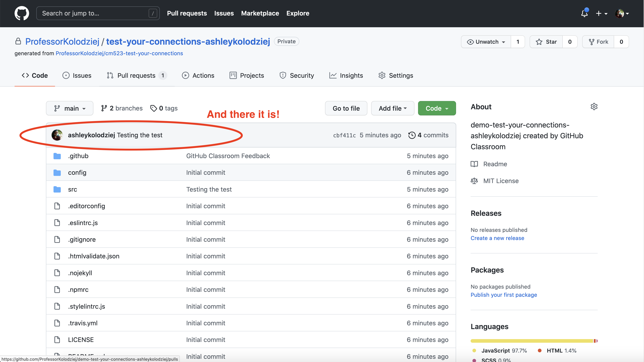Click the .editorconfig file icon
The image size is (644, 362).
click(57, 206)
